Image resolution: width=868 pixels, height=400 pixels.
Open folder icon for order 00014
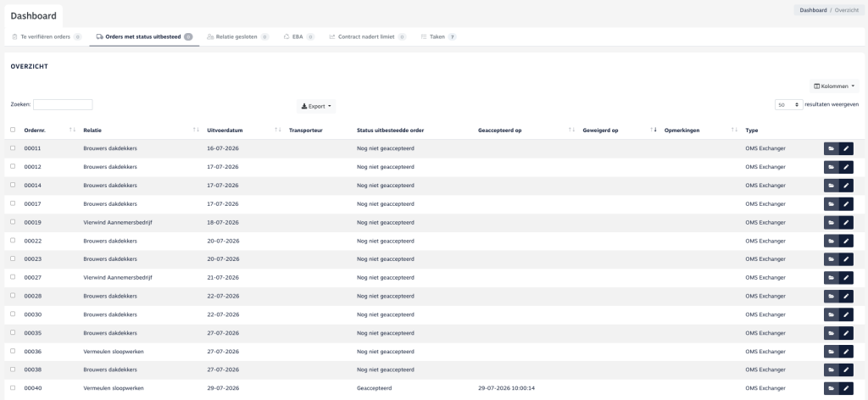coord(831,186)
